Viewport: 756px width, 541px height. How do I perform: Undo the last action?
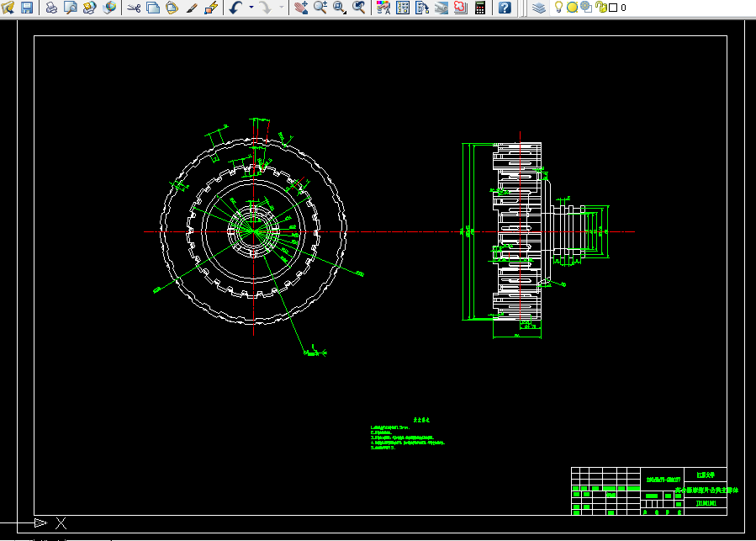(x=235, y=8)
